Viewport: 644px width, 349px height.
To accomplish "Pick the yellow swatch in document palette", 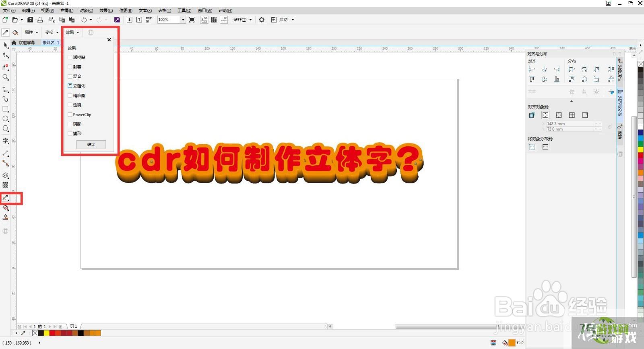I will (x=47, y=333).
